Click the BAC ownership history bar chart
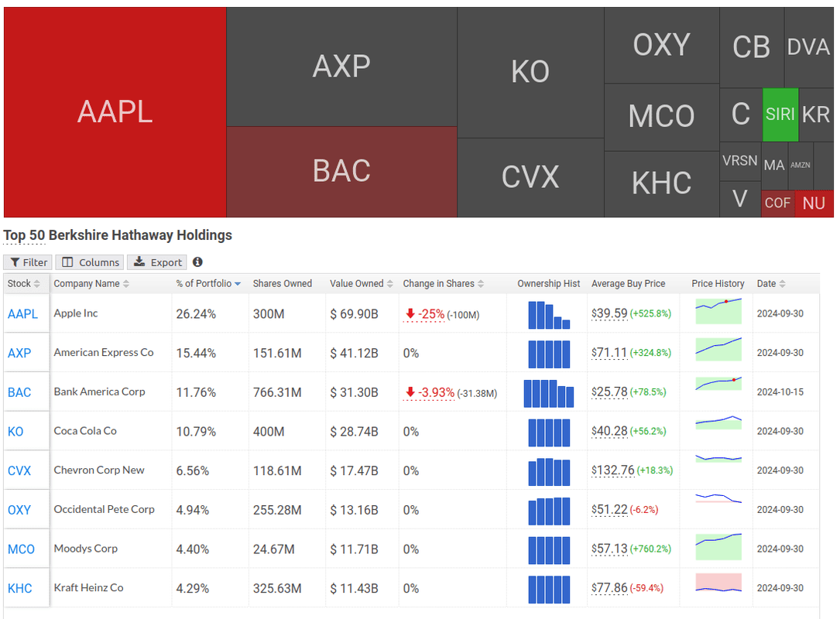 549,393
